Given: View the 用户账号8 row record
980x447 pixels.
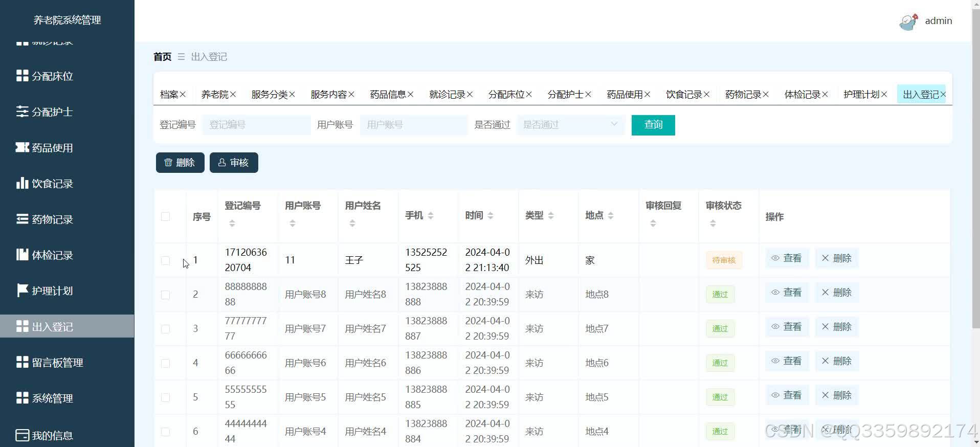Looking at the screenshot, I should (787, 293).
